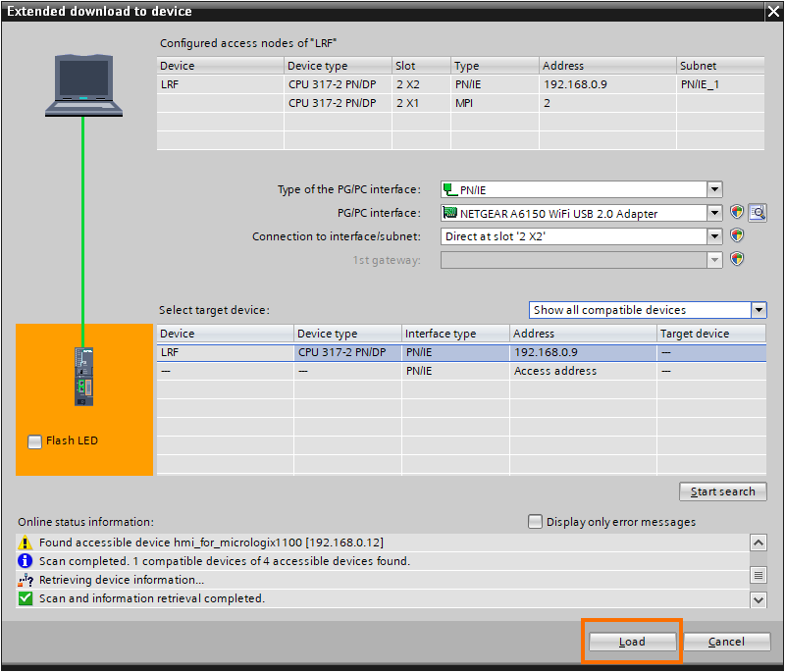Select the LRF row in target device table
The height and width of the screenshot is (672, 785).
[294, 352]
